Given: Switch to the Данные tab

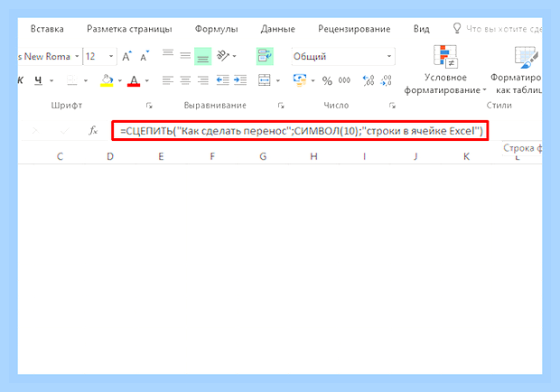Looking at the screenshot, I should click(x=278, y=29).
